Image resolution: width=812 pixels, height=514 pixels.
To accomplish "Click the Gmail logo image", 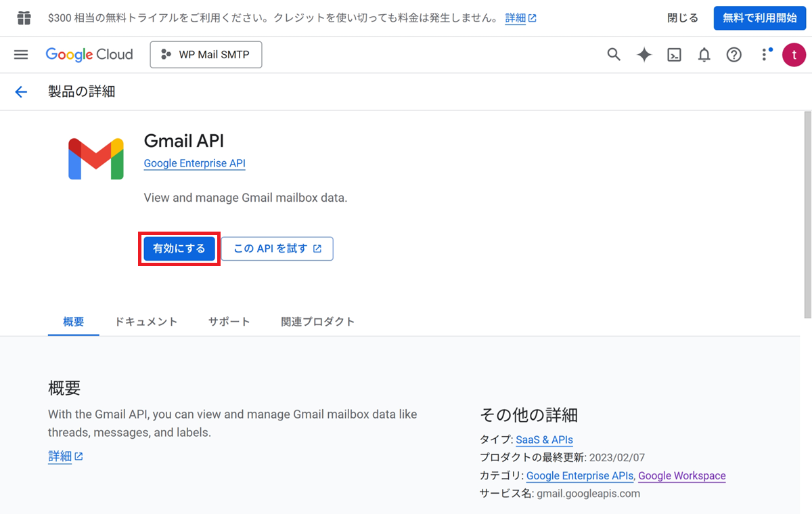I will click(96, 159).
